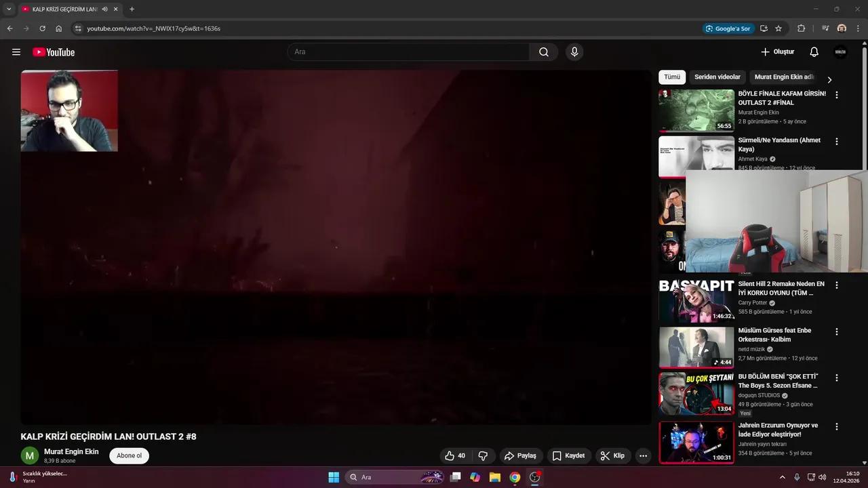The width and height of the screenshot is (868, 488).
Task: Click the Klip clip button
Action: [612, 455]
